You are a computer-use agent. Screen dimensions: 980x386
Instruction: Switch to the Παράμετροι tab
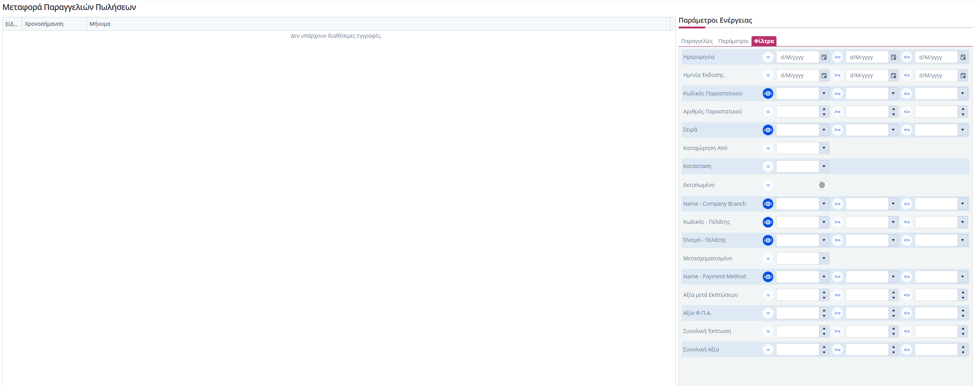[733, 41]
